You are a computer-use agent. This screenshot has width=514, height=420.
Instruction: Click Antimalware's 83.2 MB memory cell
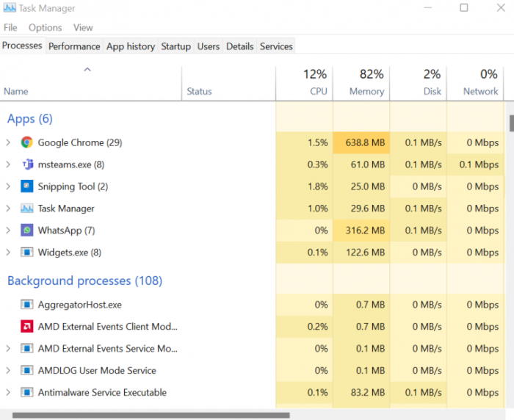(x=361, y=392)
